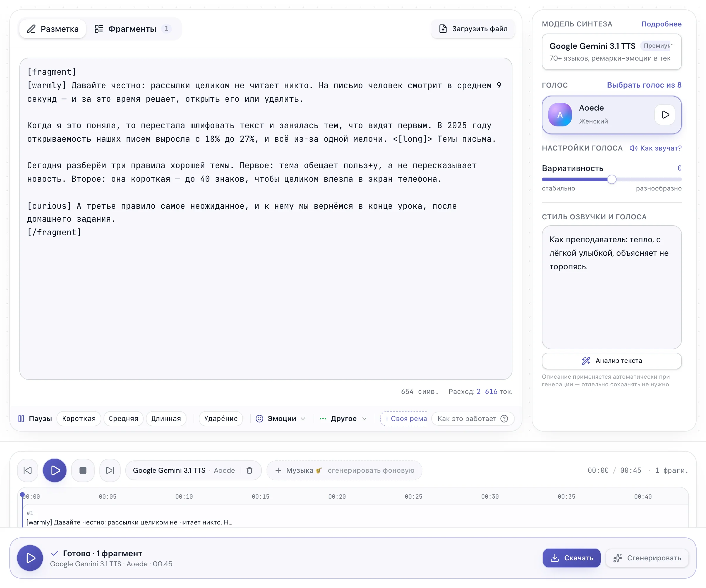Click into the Стиль озвучки text field
Screen dimensions: 706x588
[x=612, y=287]
